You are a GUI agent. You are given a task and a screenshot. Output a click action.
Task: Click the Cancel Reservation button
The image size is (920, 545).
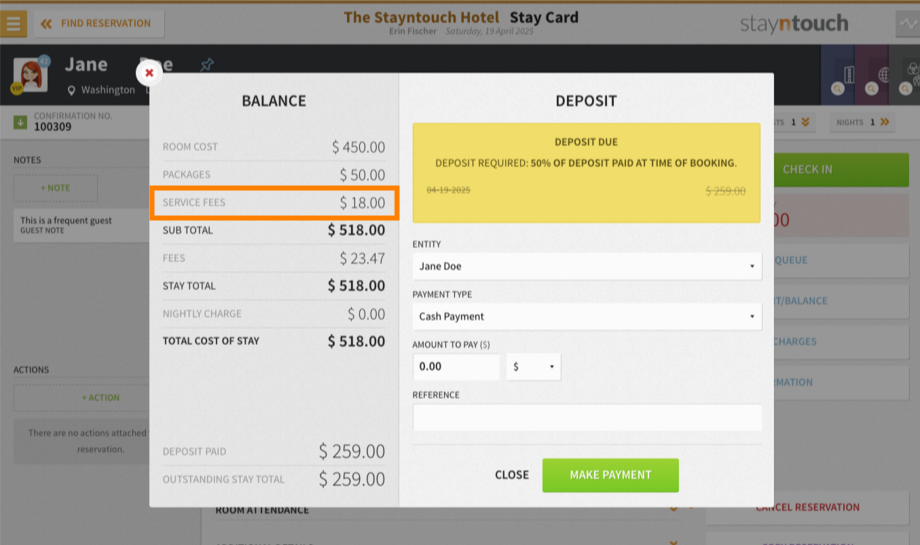point(808,507)
